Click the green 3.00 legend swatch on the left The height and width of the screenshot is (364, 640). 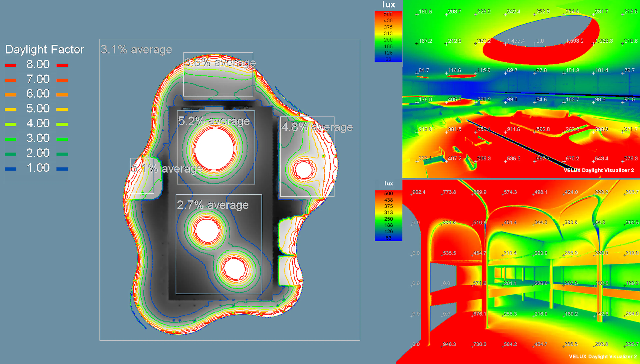coord(10,139)
